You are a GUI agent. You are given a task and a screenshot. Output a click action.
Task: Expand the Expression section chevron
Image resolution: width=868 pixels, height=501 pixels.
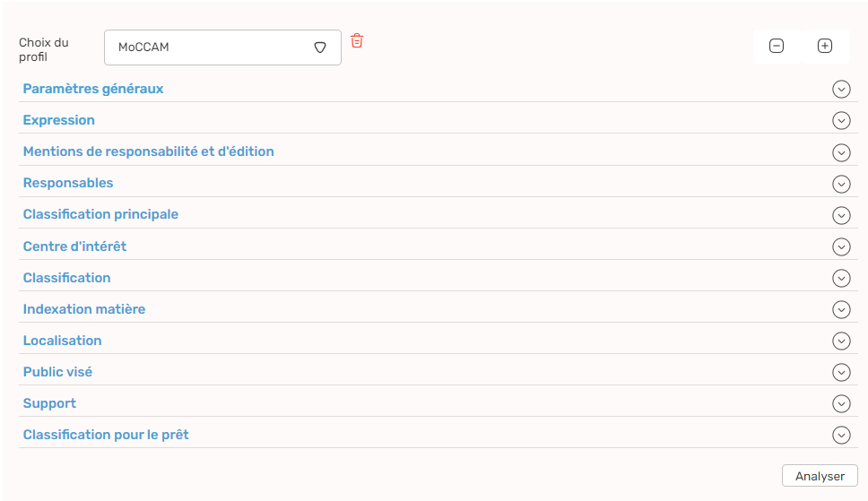(841, 121)
